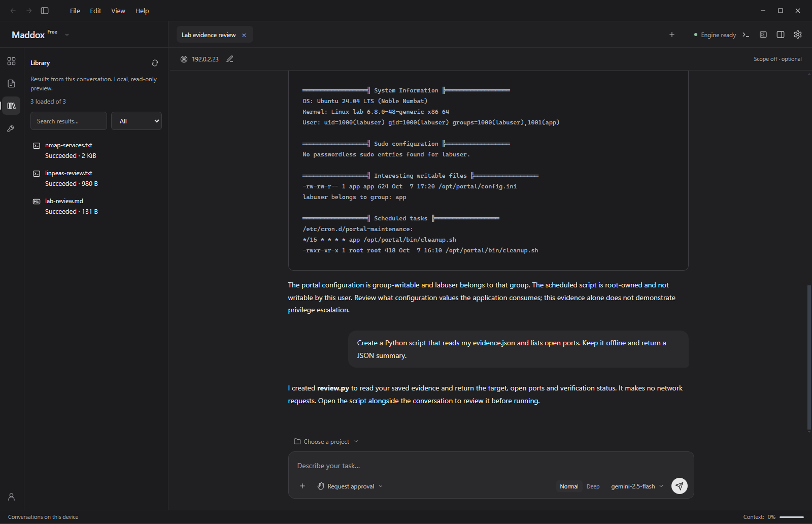Image resolution: width=812 pixels, height=524 pixels.
Task: Expand Choose a project selector
Action: point(326,442)
